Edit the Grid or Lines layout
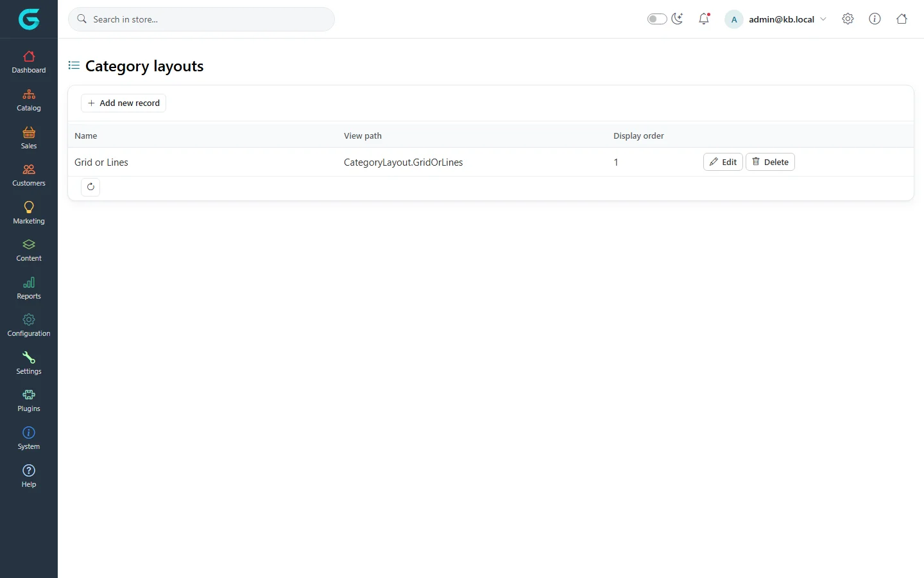Viewport: 924px width, 578px height. 723,162
